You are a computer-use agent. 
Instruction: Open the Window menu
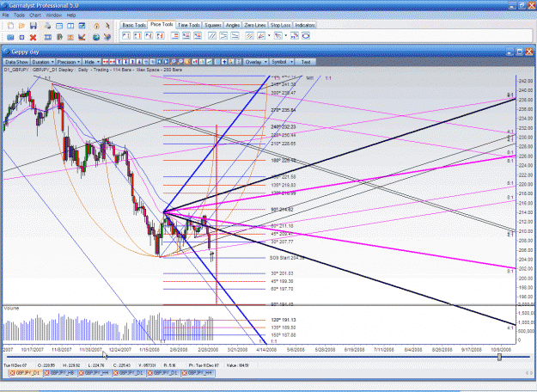[54, 15]
